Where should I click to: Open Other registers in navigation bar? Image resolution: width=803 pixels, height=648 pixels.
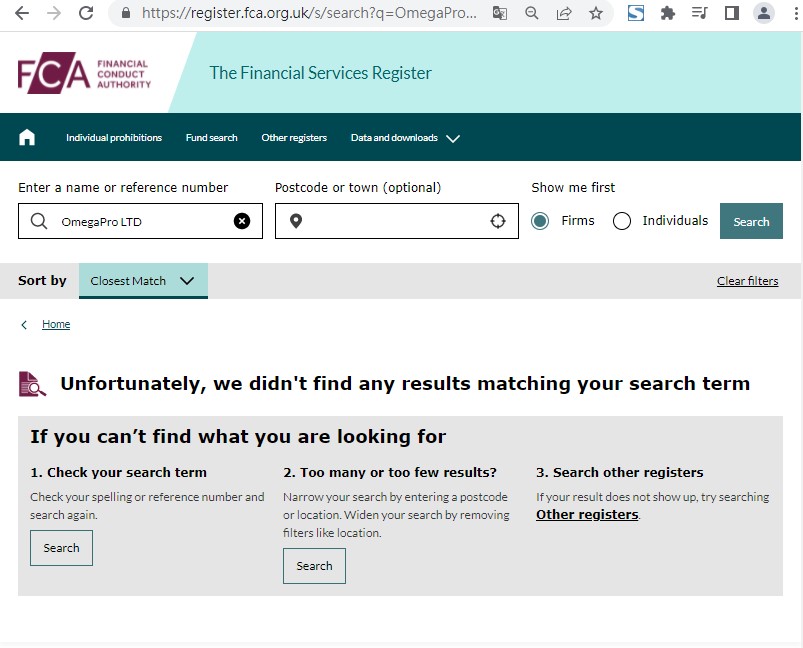294,138
